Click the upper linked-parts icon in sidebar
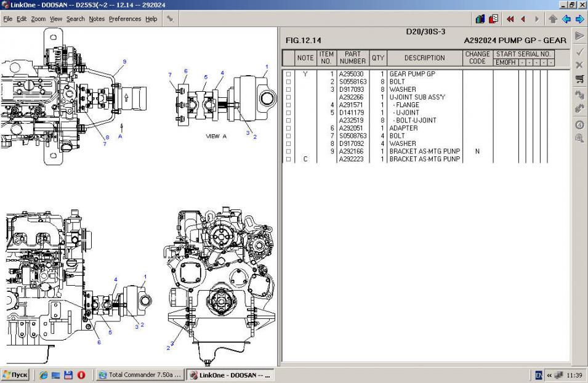This screenshot has width=588, height=383. pos(579,95)
